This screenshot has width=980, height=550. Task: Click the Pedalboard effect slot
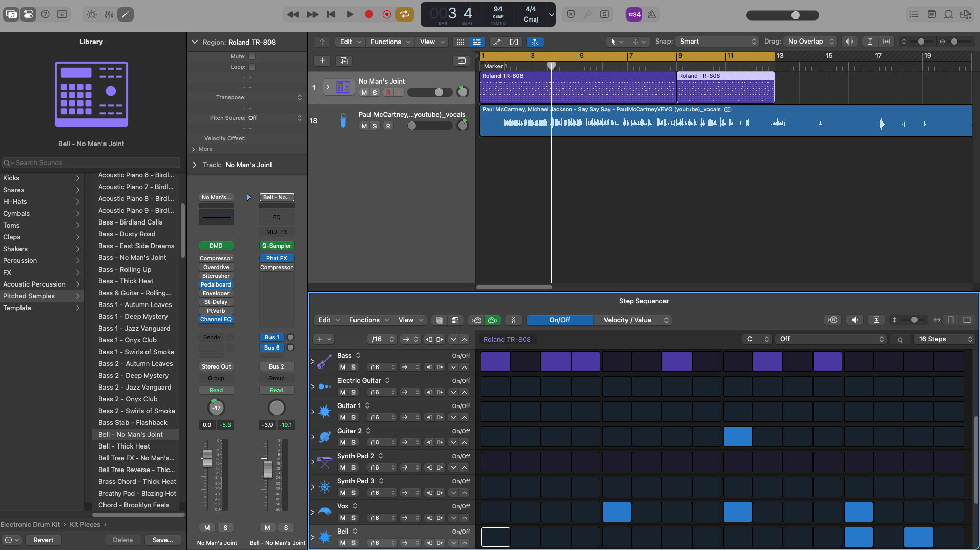[x=216, y=285]
